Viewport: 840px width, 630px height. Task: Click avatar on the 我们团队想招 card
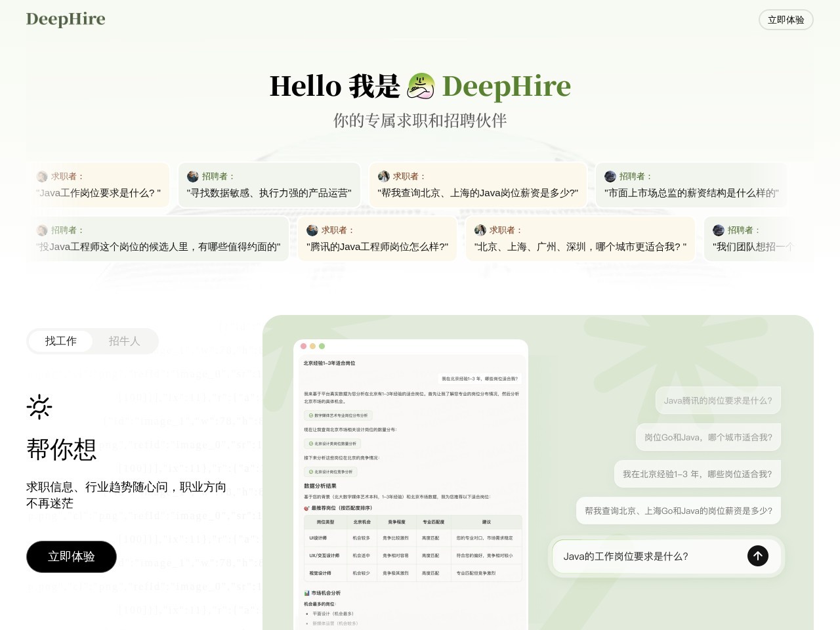pos(719,230)
